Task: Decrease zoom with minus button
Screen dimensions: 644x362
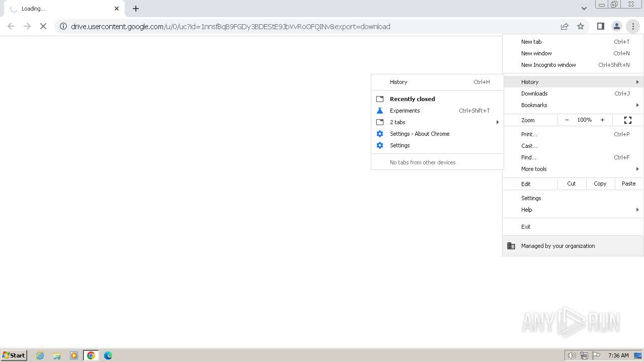Action: 567,120
